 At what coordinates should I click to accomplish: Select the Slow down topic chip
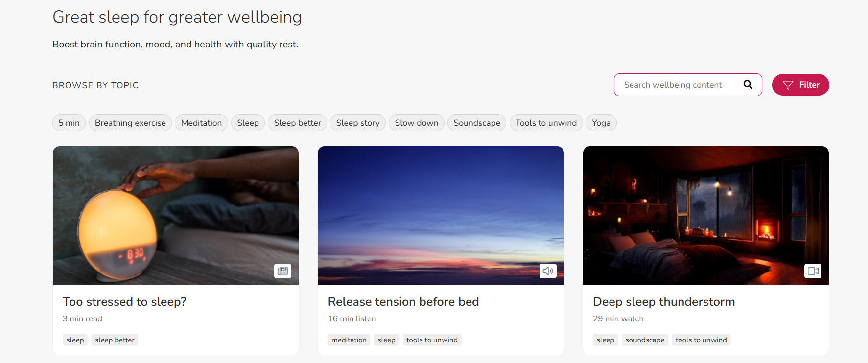[x=416, y=123]
